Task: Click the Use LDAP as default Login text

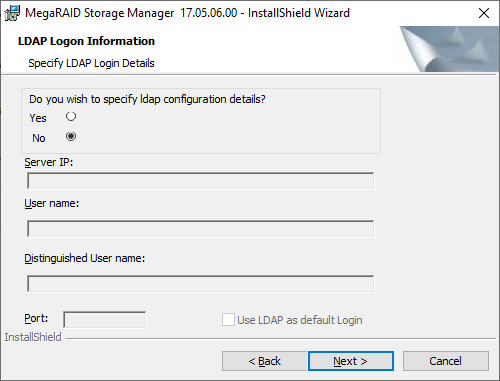Action: click(300, 320)
